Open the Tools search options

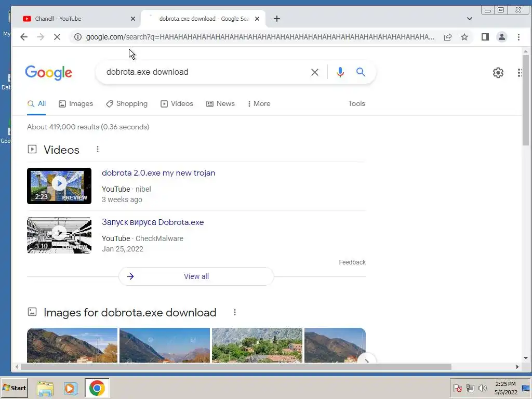[x=356, y=104]
